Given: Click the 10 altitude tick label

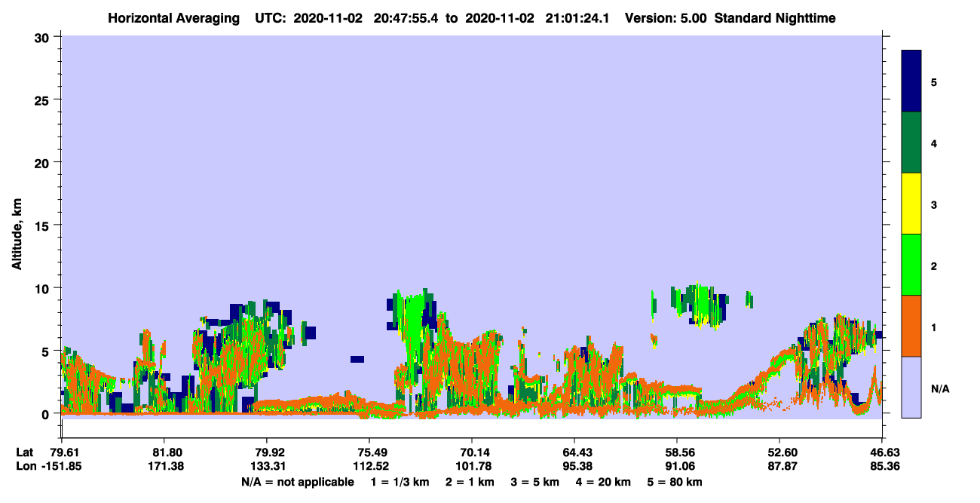Looking at the screenshot, I should [44, 288].
